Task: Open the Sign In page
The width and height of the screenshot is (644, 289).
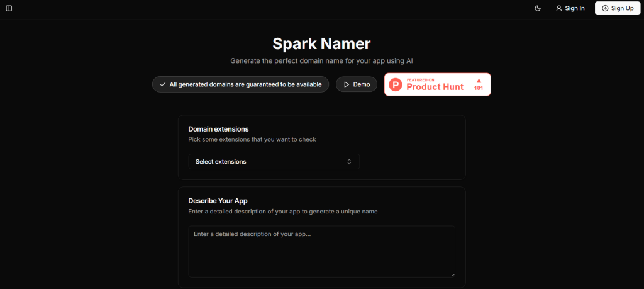Action: click(x=570, y=8)
